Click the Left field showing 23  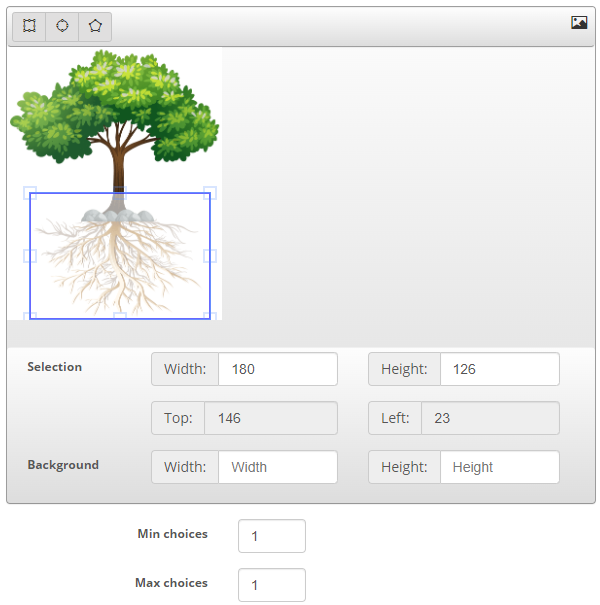click(490, 418)
